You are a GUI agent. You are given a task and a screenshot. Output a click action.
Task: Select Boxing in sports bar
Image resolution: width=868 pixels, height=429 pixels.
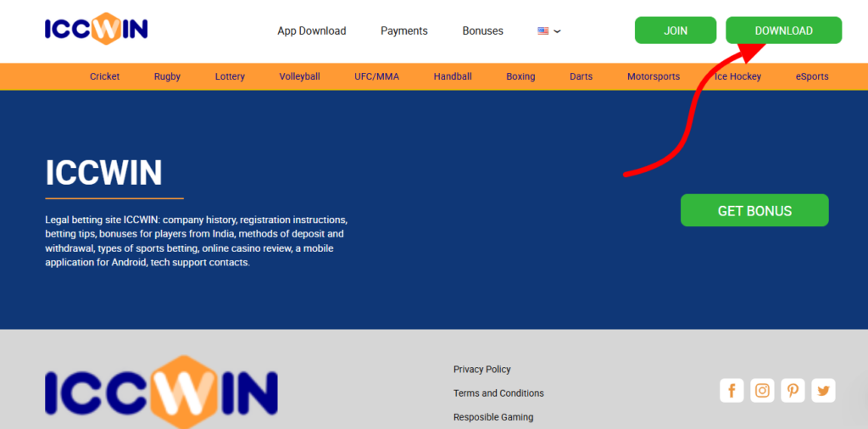coord(520,76)
